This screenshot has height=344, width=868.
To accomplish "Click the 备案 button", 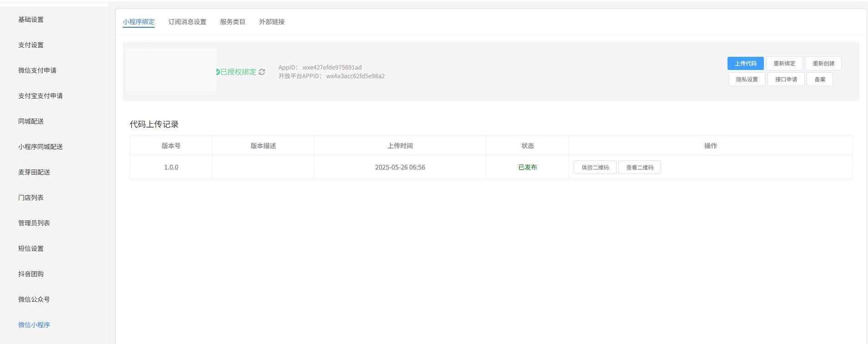I will 819,80.
